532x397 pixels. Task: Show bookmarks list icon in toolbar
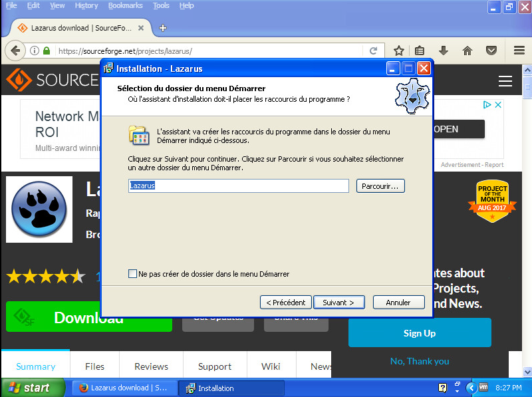420,51
